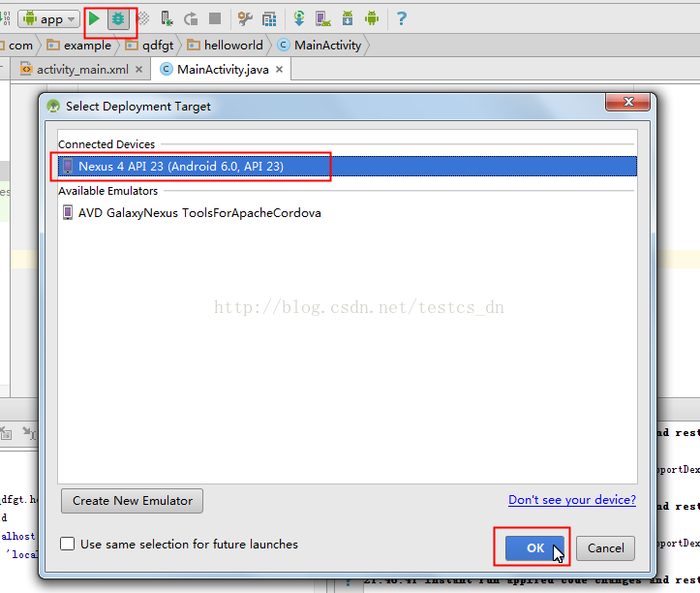This screenshot has width=700, height=593.
Task: Click the scroll-to-end icon in bottom panel
Action: pos(29,432)
